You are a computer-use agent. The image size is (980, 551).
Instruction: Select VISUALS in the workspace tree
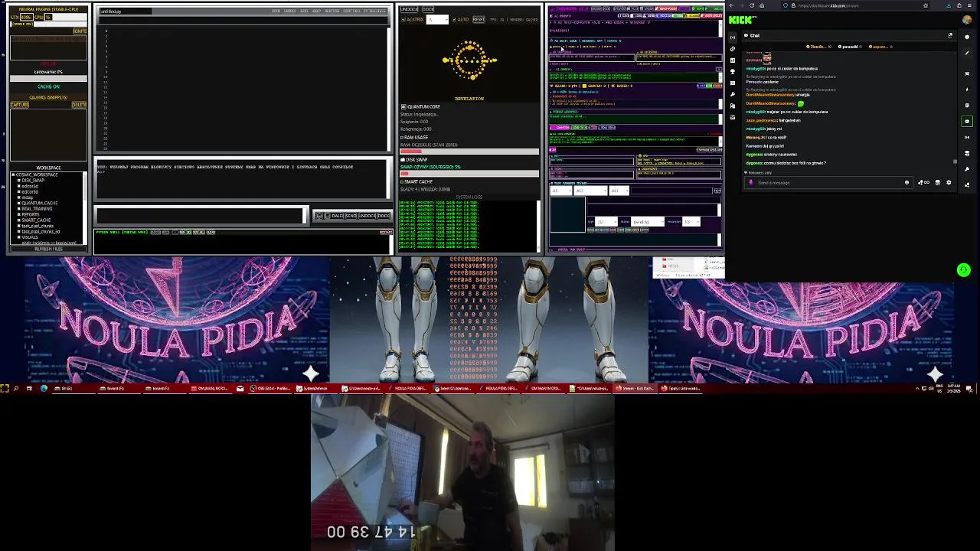pyautogui.click(x=30, y=237)
